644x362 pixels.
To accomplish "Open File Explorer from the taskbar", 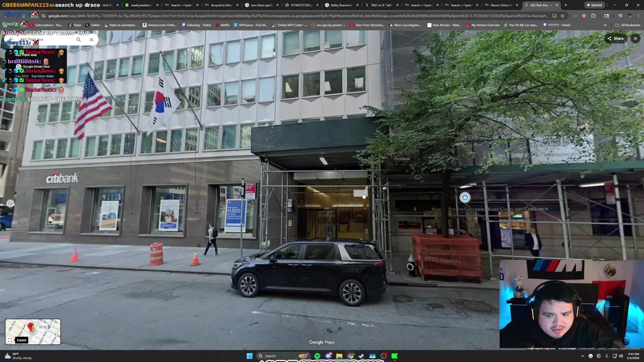I will [x=339, y=356].
